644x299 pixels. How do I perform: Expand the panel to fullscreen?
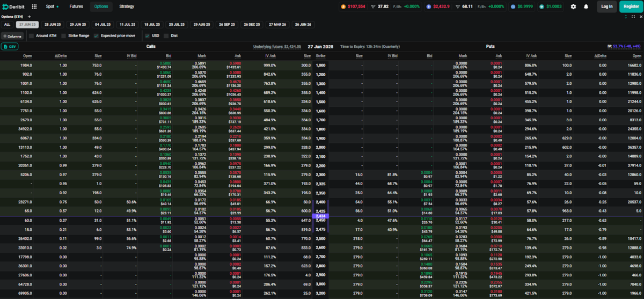[x=633, y=17]
